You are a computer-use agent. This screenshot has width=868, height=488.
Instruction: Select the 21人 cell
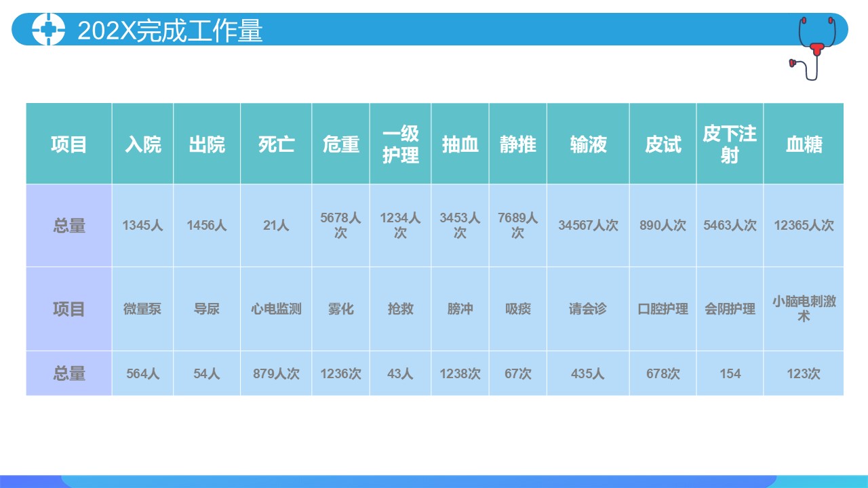pyautogui.click(x=276, y=226)
